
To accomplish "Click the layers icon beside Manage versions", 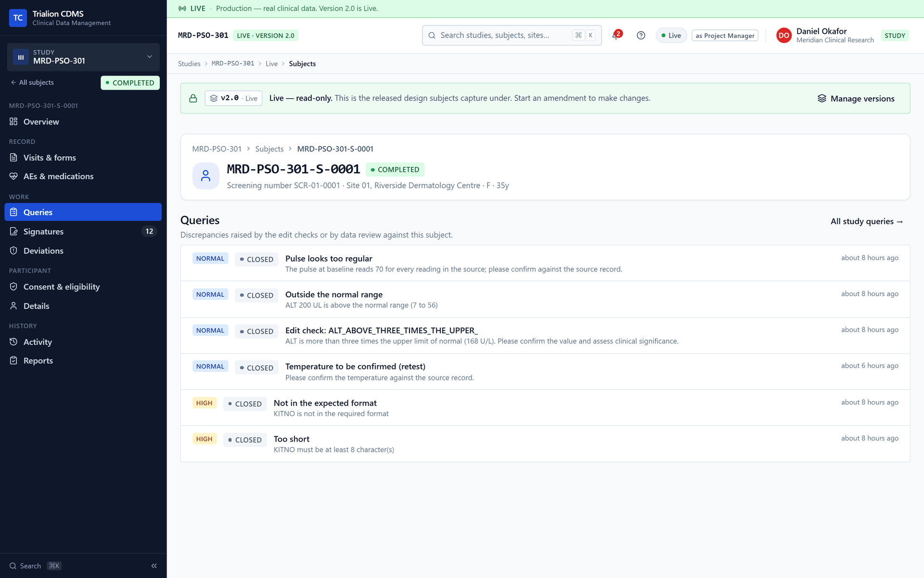I will pos(821,98).
